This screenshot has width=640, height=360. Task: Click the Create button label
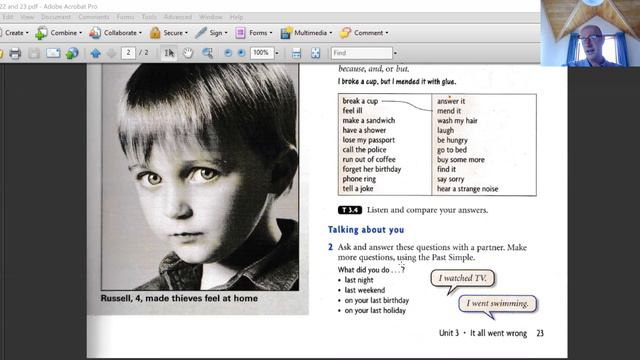pos(14,33)
